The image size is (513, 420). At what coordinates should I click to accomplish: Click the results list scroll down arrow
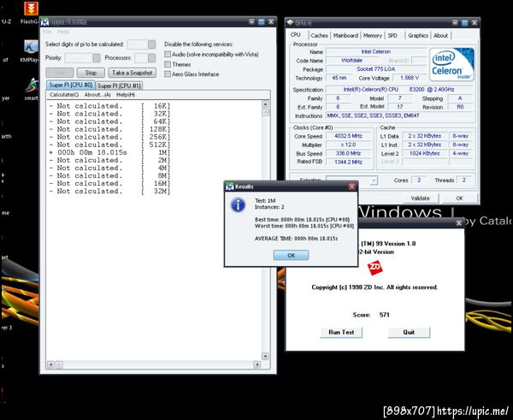point(266,356)
